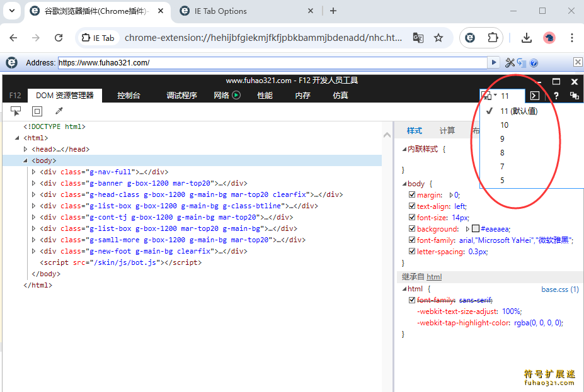Viewport: 584px width, 392px height.
Task: Reload the current Chrome page
Action: click(x=59, y=38)
